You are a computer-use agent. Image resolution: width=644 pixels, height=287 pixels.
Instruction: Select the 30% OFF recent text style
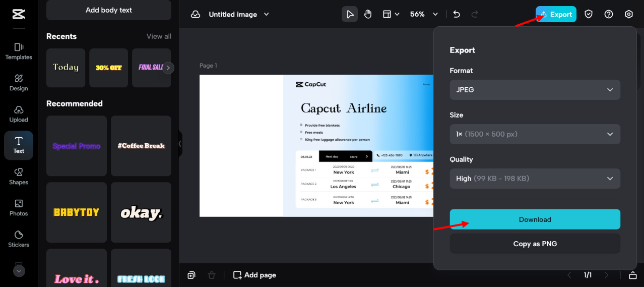(109, 68)
